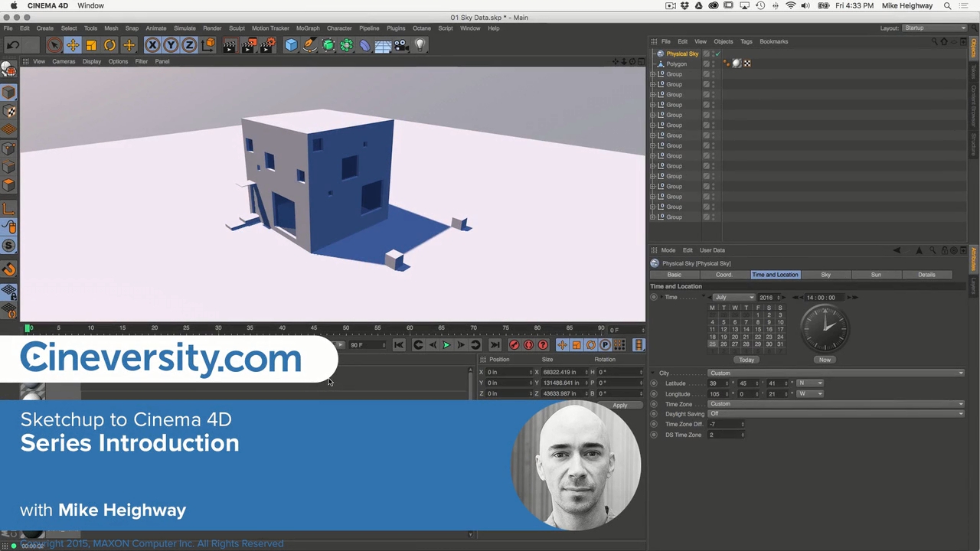Add a Cube primitive object

coord(291,45)
